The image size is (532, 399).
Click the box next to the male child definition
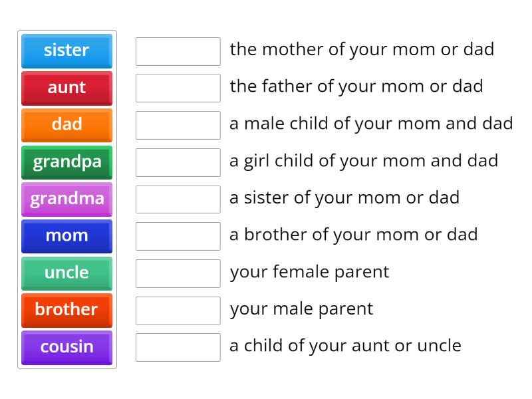pos(177,124)
